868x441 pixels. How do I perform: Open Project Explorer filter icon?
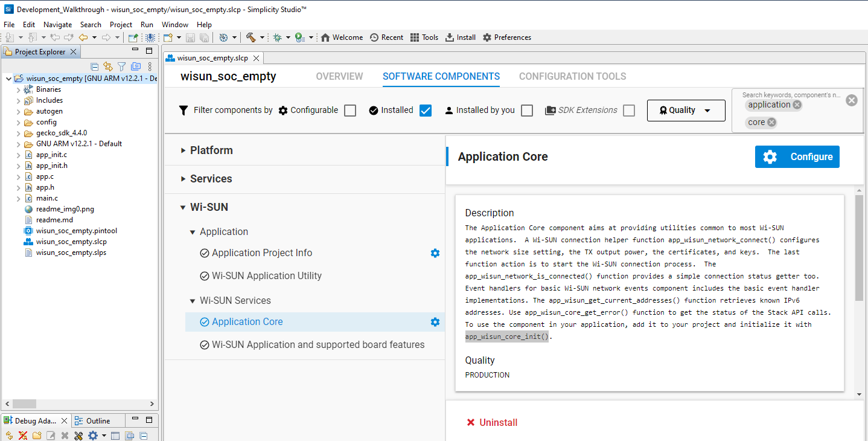(x=122, y=66)
